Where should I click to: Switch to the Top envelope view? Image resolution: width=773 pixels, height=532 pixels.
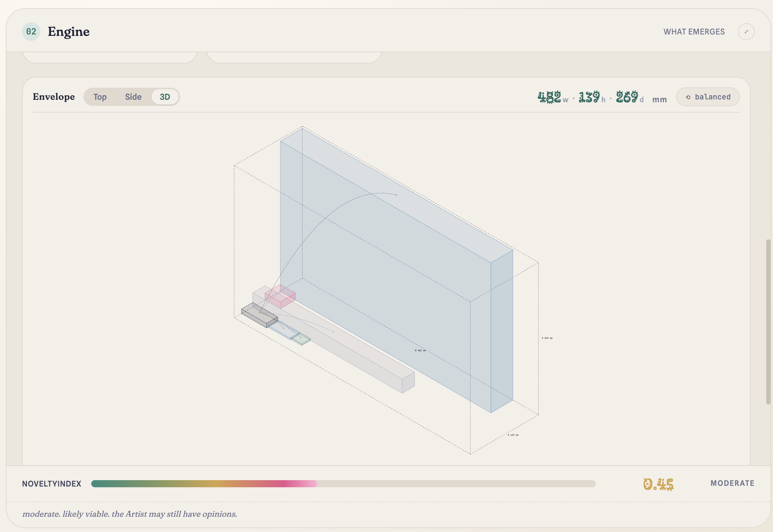click(100, 97)
